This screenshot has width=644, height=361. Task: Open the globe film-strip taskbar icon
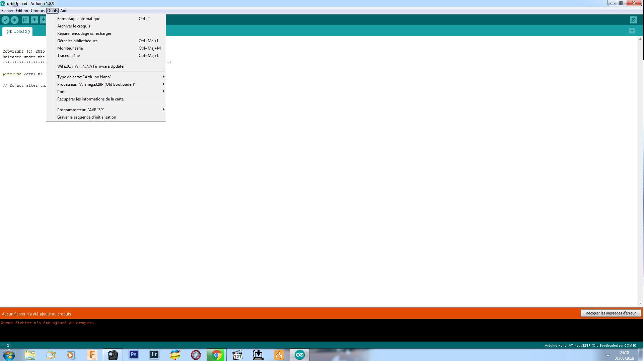175,355
